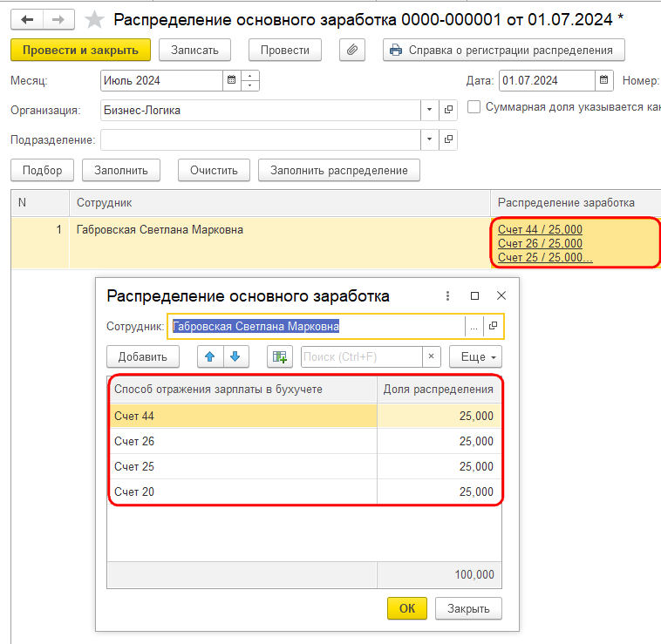This screenshot has width=661, height=644.
Task: Click Доля распределения column header
Action: pos(439,390)
